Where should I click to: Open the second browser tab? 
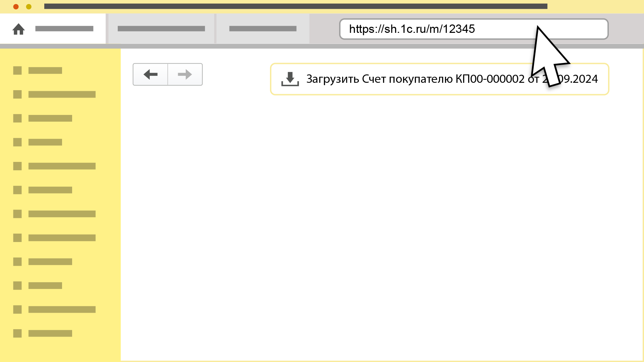point(161,29)
